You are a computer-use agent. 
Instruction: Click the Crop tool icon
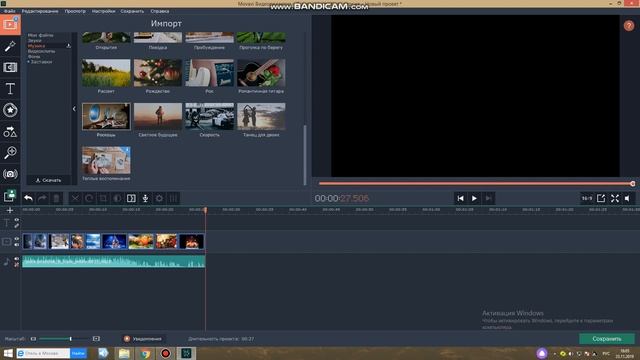[103, 198]
